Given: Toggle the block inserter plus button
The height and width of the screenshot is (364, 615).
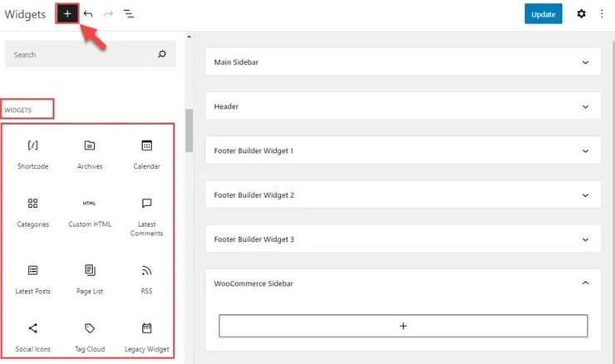Looking at the screenshot, I should [x=67, y=14].
